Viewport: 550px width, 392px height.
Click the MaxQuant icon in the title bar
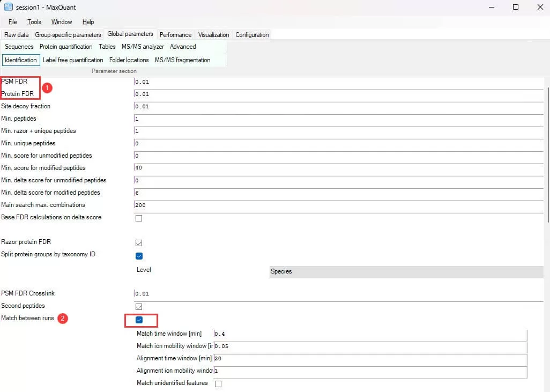[8, 7]
